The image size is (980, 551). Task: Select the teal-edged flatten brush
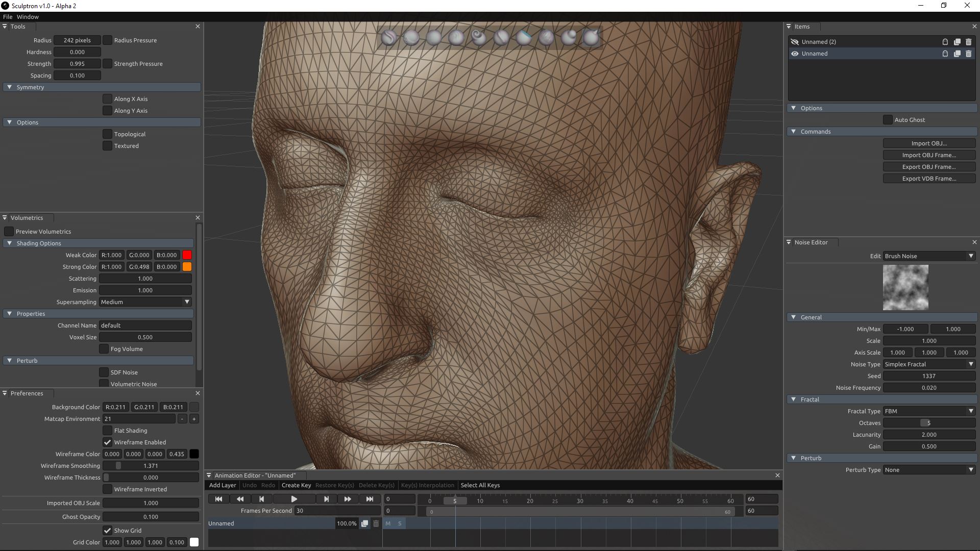point(524,37)
